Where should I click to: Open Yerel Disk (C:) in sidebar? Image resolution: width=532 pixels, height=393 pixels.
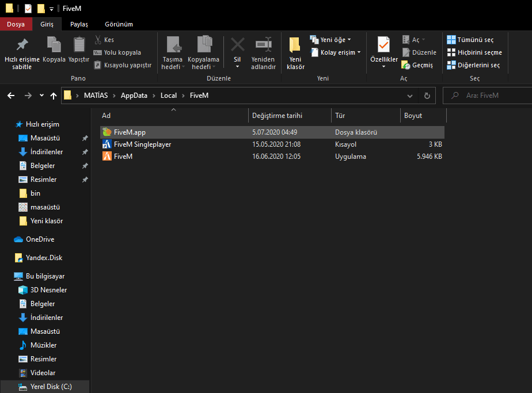tap(45, 387)
